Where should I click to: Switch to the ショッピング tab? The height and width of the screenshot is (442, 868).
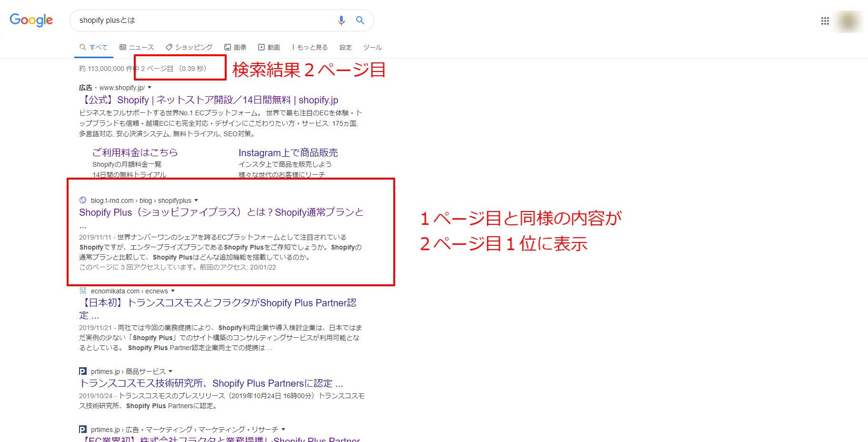(x=189, y=47)
